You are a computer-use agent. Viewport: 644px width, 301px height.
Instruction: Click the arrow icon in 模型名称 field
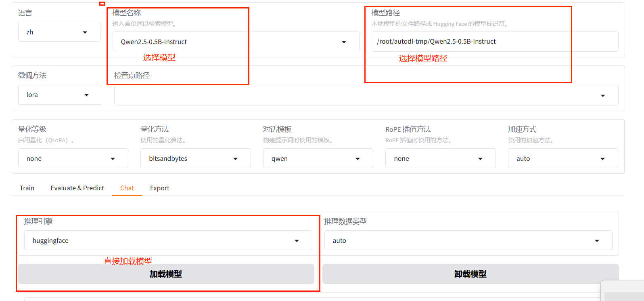344,42
